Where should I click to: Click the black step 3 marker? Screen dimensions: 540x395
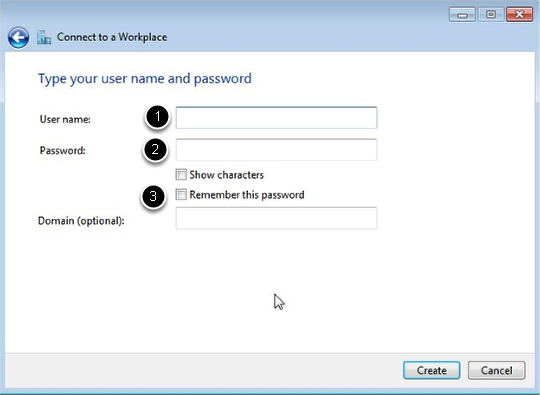[x=153, y=196]
